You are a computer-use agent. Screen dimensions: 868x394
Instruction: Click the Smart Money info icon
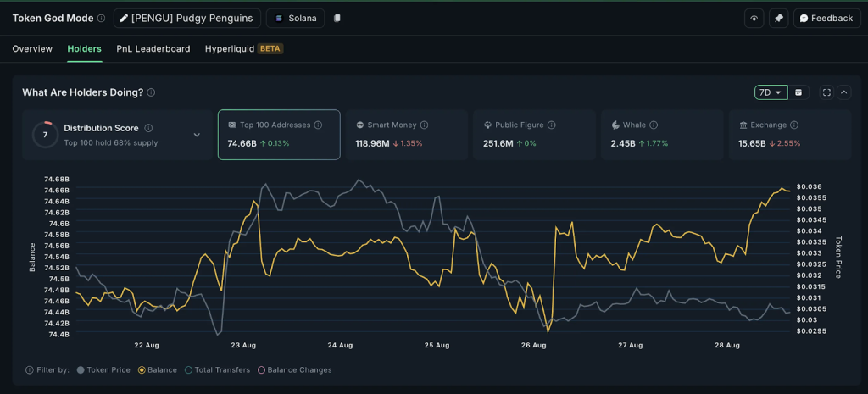[424, 125]
